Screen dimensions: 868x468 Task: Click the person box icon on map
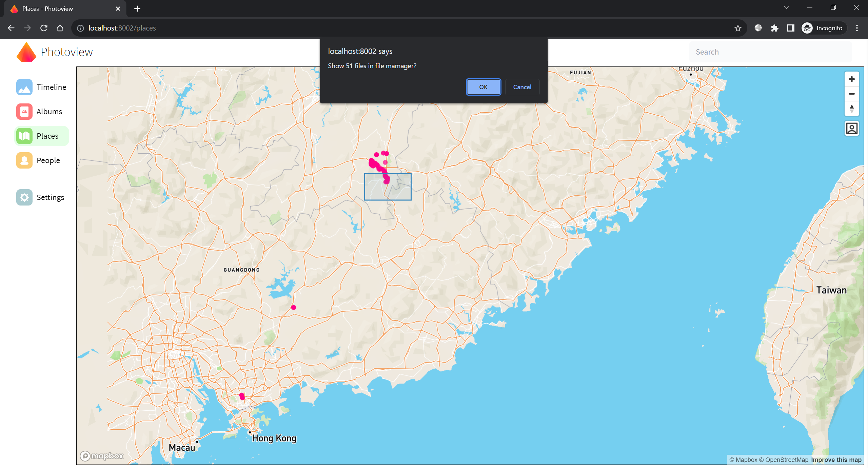click(x=851, y=129)
